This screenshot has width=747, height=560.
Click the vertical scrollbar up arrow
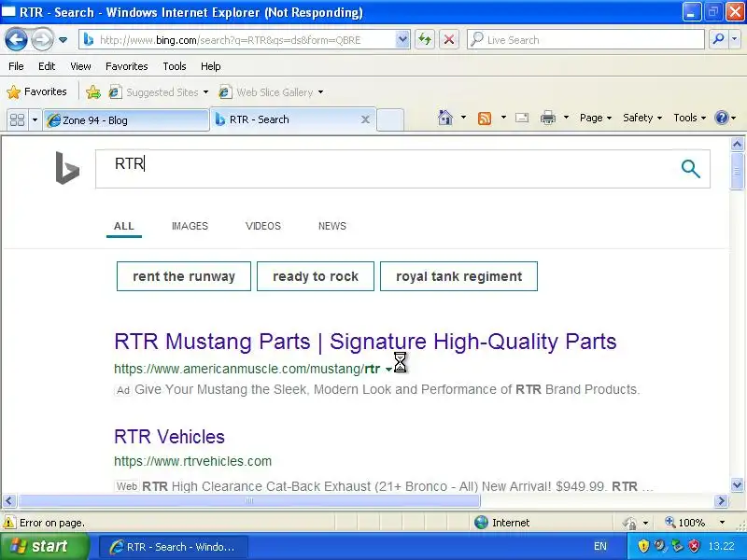[x=737, y=144]
